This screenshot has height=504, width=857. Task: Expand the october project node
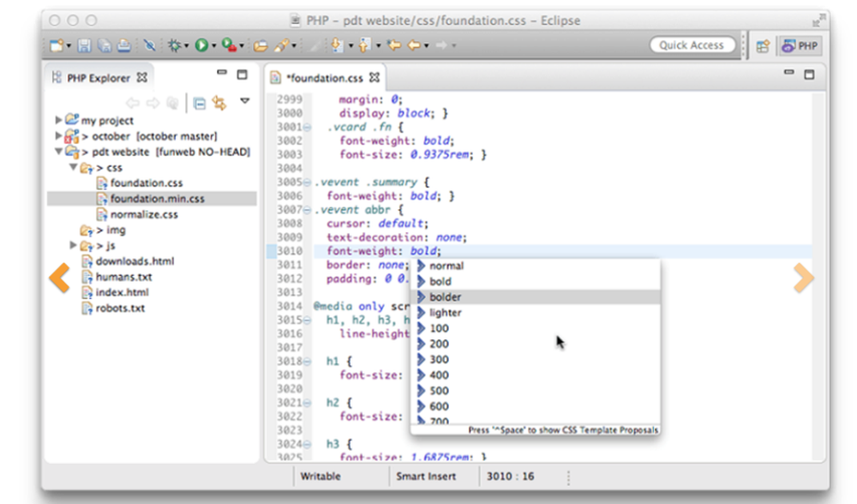(x=58, y=135)
